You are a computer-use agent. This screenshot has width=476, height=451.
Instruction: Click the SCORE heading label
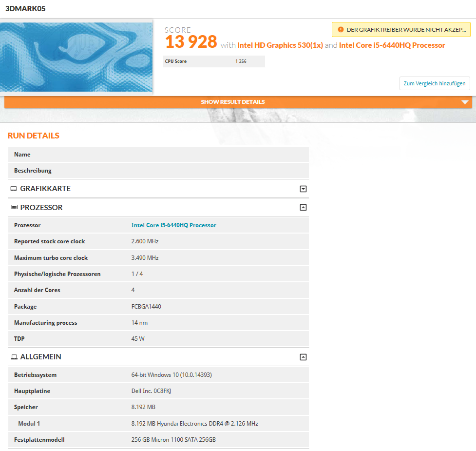click(x=178, y=30)
